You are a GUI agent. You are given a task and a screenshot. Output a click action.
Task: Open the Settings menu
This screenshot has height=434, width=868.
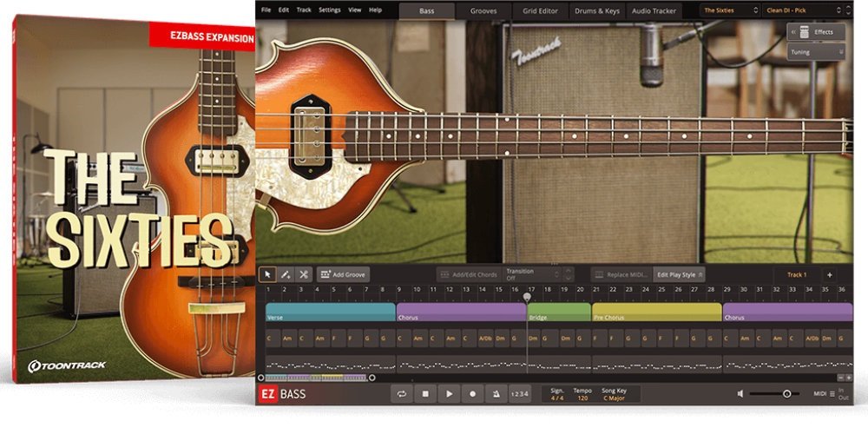click(x=330, y=10)
